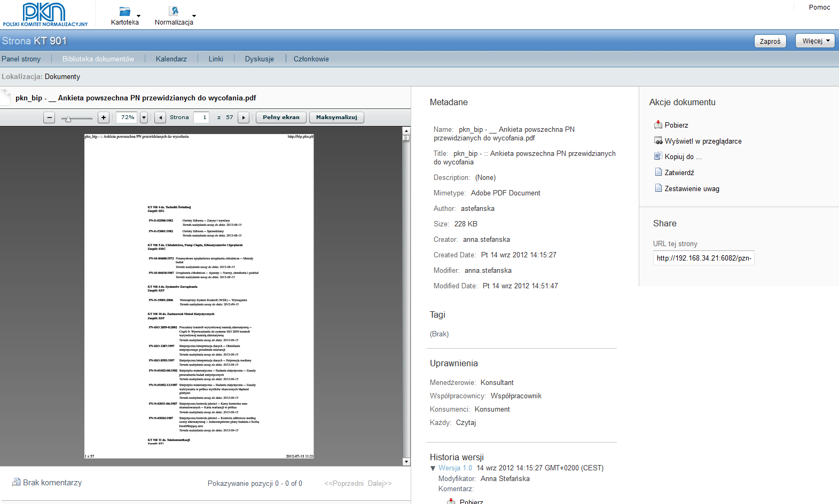Image resolution: width=839 pixels, height=504 pixels.
Task: Go to next page arrow
Action: 244,117
